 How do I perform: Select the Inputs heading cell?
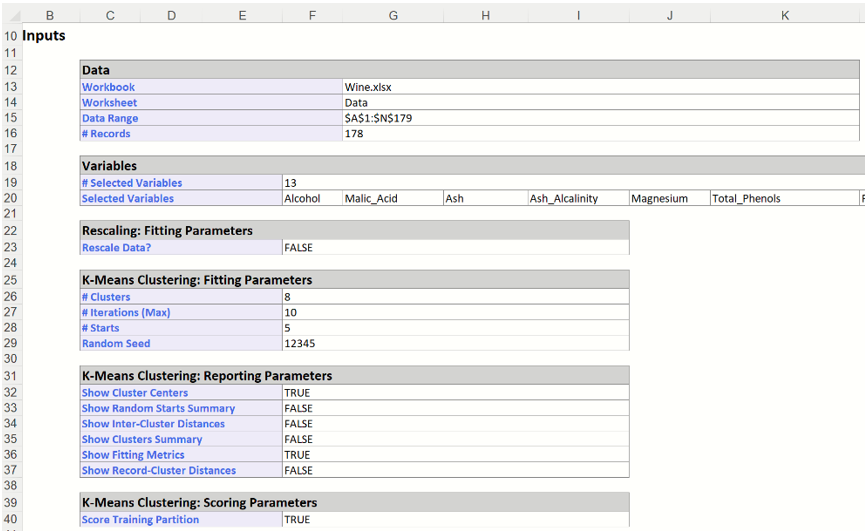point(44,36)
